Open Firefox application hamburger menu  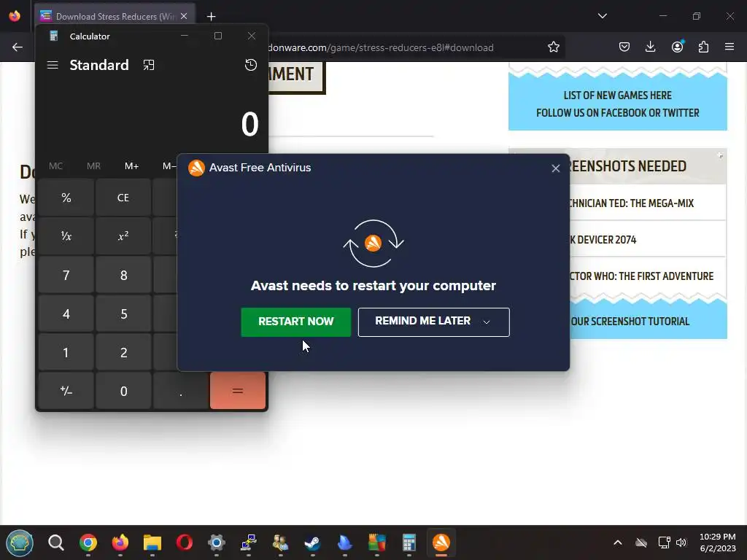tap(729, 47)
